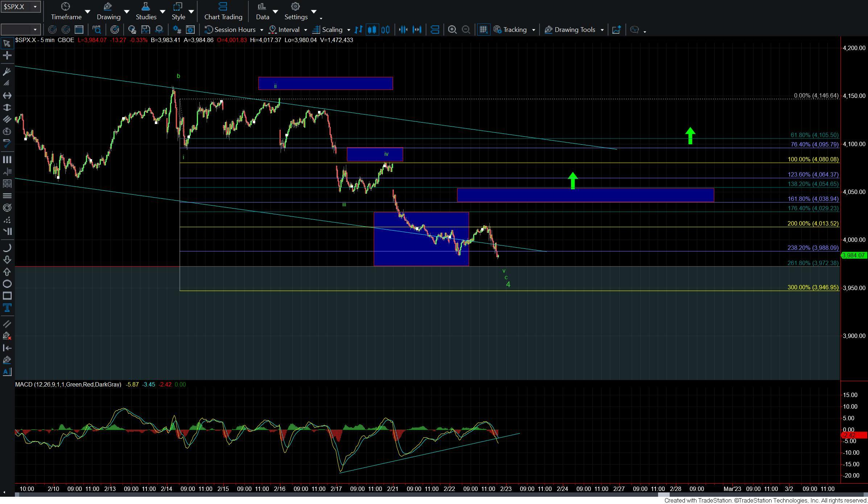This screenshot has height=504, width=868.
Task: Toggle bar spacing expand button
Action: pyautogui.click(x=417, y=30)
